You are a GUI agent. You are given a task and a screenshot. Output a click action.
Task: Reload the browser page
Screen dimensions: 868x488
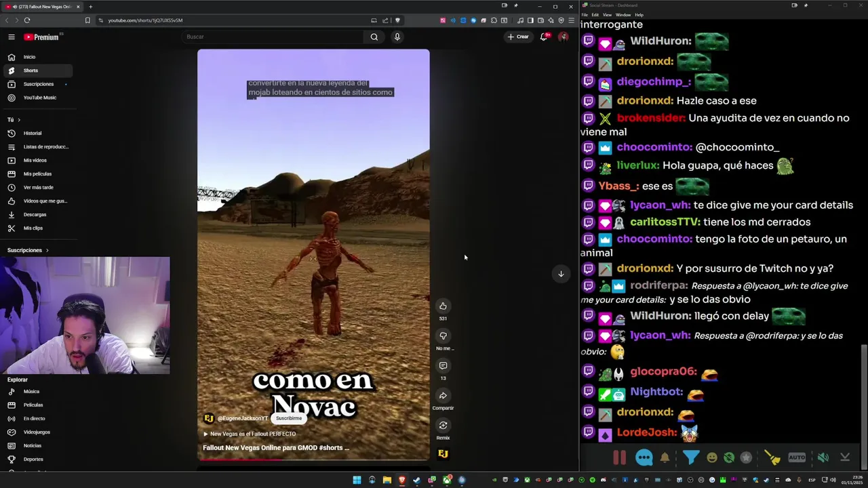(x=27, y=20)
